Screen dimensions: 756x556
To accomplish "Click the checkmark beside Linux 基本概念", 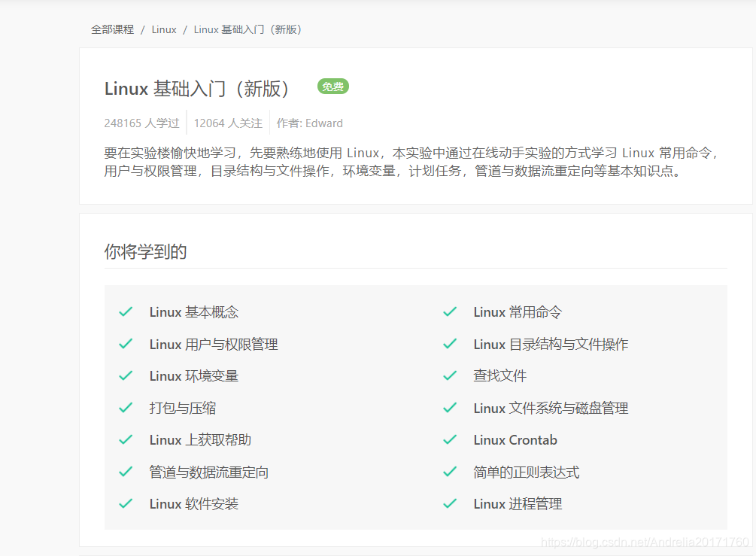I will [126, 312].
